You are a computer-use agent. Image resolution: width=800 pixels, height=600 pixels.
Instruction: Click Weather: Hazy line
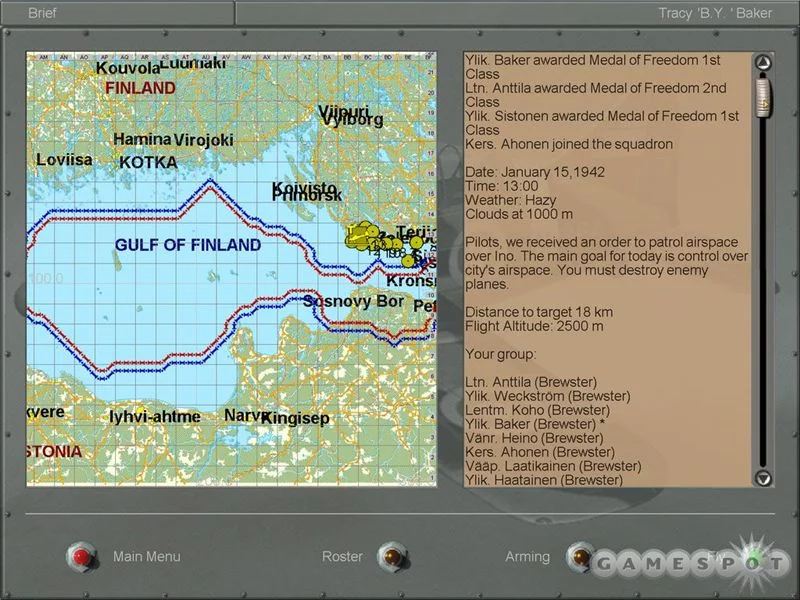point(511,200)
